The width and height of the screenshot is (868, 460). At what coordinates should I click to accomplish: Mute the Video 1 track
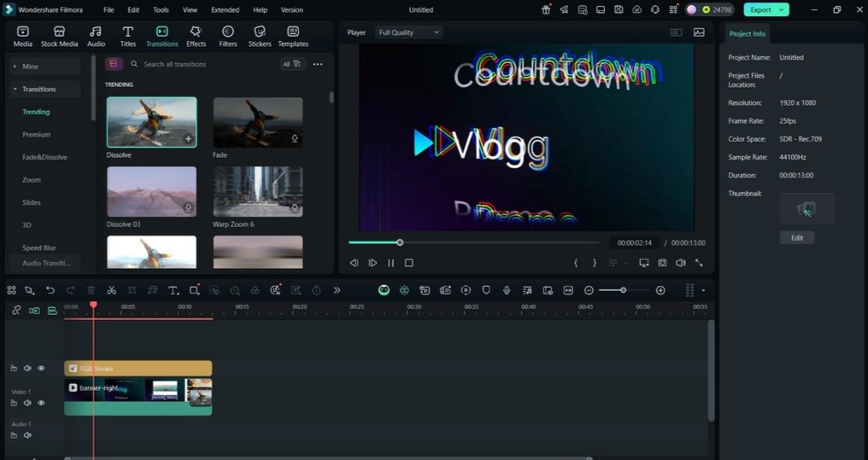(27, 403)
